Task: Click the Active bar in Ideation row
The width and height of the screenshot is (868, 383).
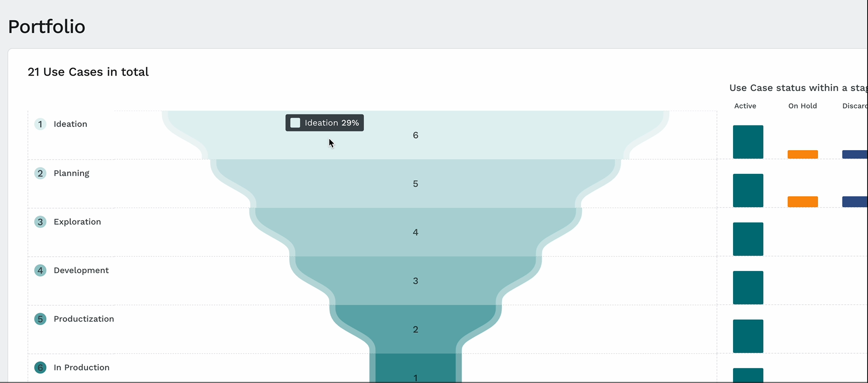Action: 748,142
